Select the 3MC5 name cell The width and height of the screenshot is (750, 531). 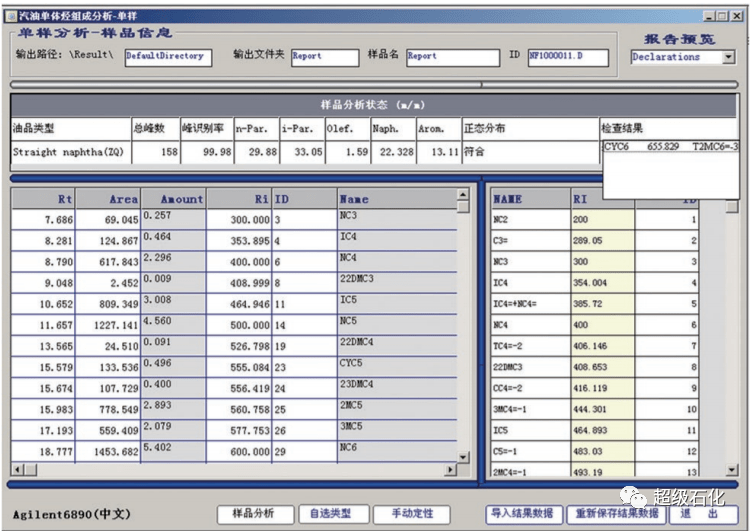click(397, 430)
